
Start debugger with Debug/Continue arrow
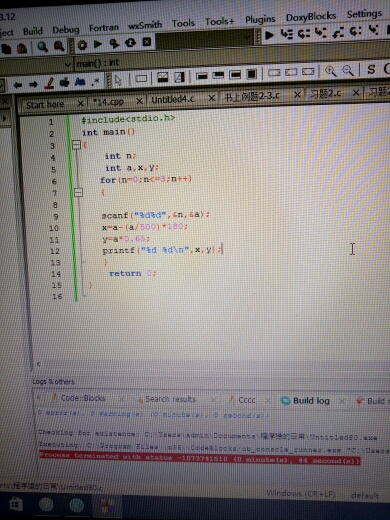269,35
